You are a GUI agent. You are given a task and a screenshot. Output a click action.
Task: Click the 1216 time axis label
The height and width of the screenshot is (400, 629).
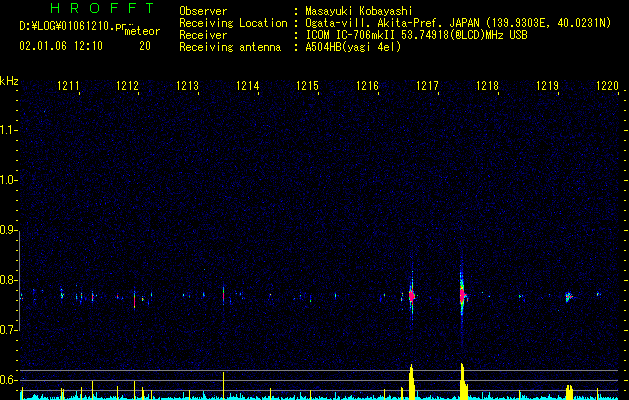pyautogui.click(x=367, y=86)
